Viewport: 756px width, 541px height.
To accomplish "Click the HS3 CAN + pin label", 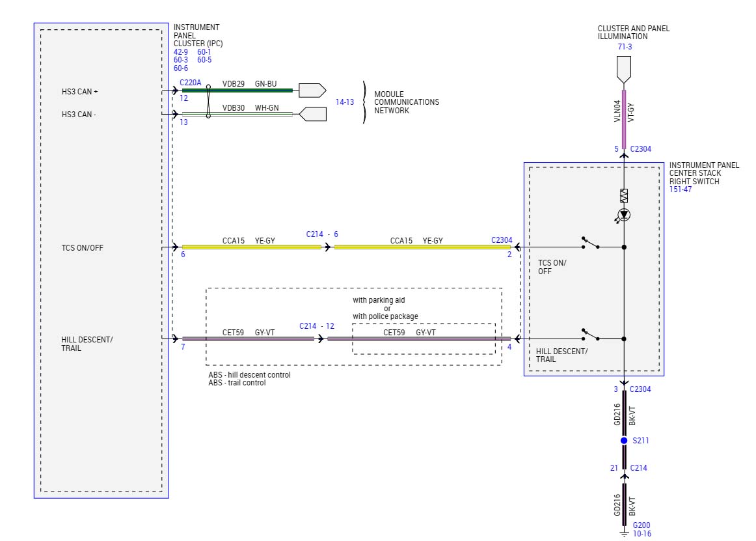I will [x=79, y=92].
